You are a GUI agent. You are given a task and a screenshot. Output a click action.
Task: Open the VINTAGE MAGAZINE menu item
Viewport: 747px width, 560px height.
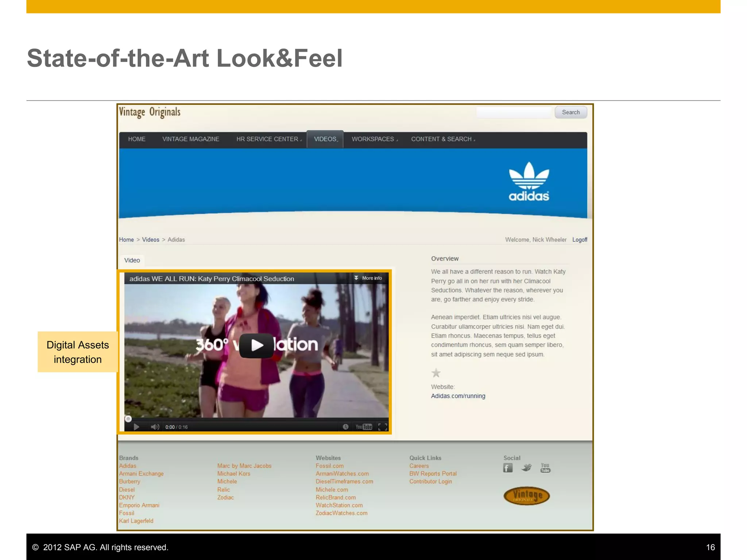(x=191, y=139)
